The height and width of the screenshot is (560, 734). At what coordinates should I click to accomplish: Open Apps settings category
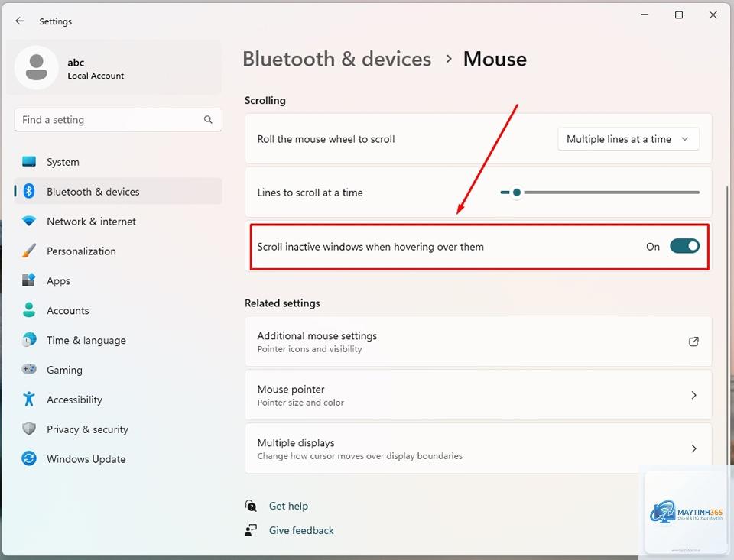[118, 280]
